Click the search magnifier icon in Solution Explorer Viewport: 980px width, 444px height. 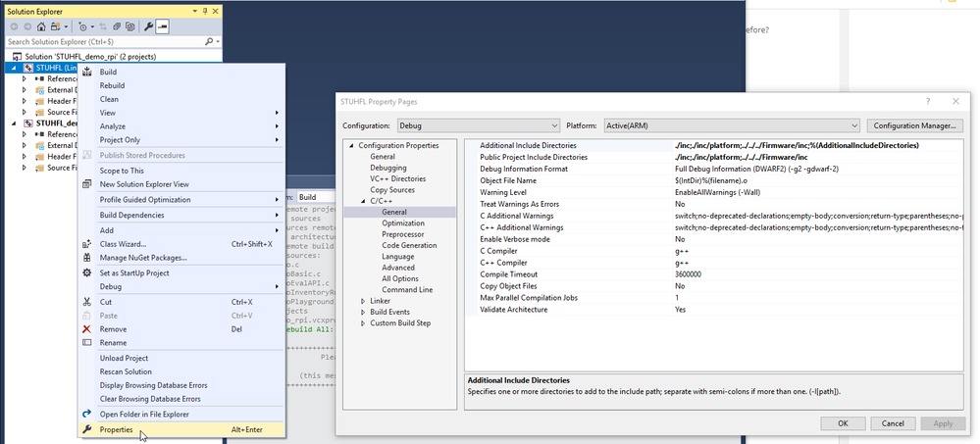[209, 41]
